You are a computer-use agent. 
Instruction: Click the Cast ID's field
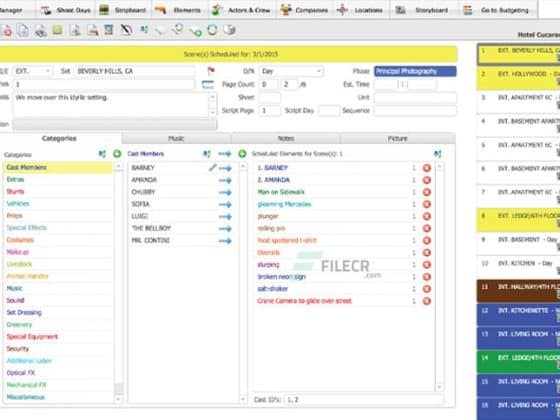pos(364,400)
